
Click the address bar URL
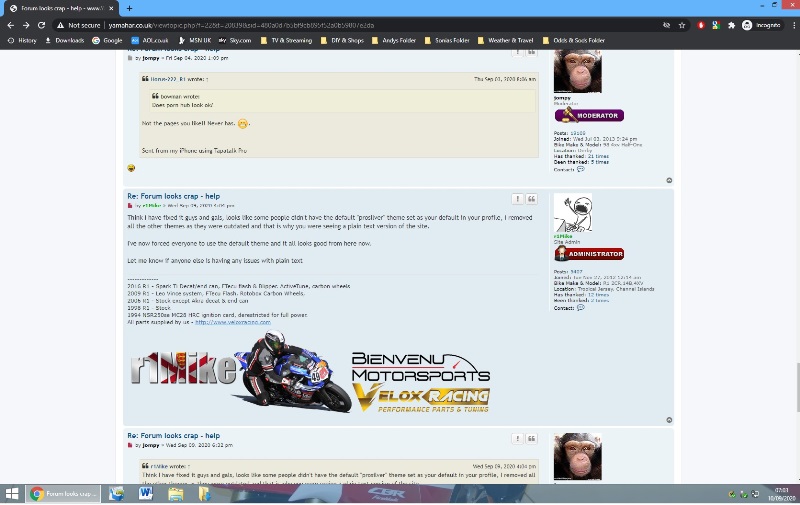tap(241, 25)
